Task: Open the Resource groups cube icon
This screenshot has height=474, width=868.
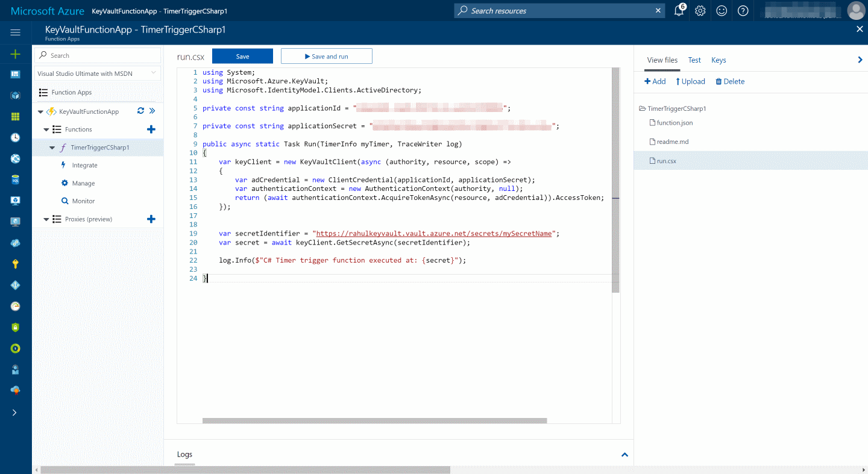Action: point(15,95)
